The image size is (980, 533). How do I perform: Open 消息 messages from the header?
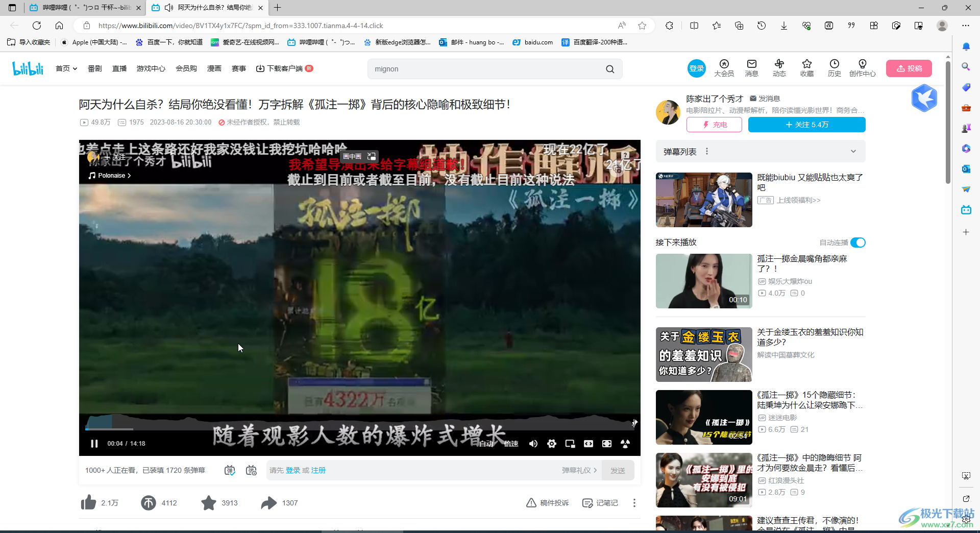click(x=751, y=68)
